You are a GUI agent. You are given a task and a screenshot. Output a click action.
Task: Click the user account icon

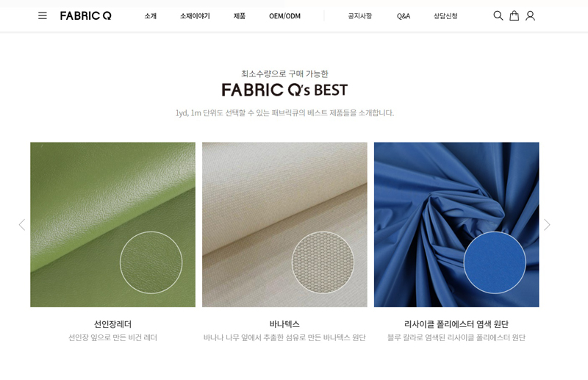pyautogui.click(x=530, y=15)
